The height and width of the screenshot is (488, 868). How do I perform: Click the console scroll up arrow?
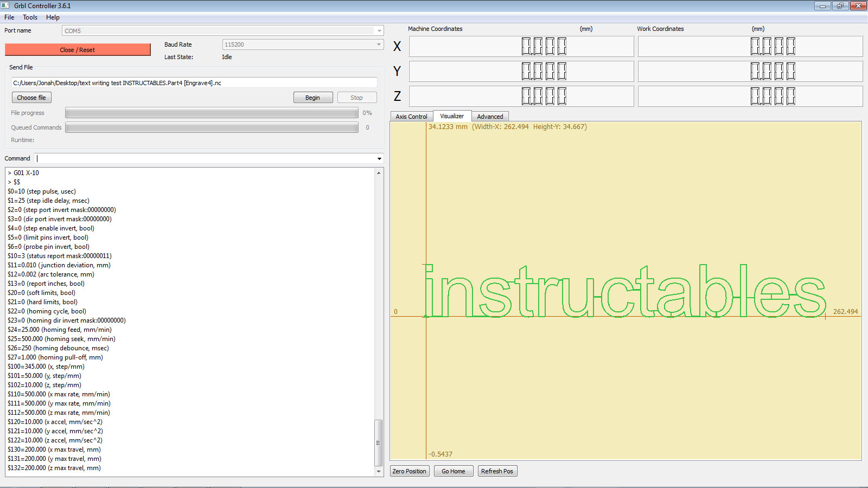pyautogui.click(x=379, y=172)
